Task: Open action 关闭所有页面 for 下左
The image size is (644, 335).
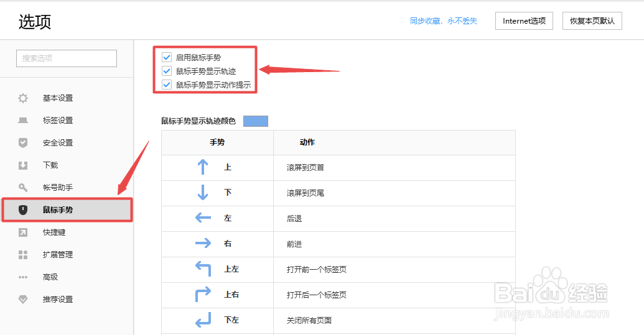Action: 309,320
